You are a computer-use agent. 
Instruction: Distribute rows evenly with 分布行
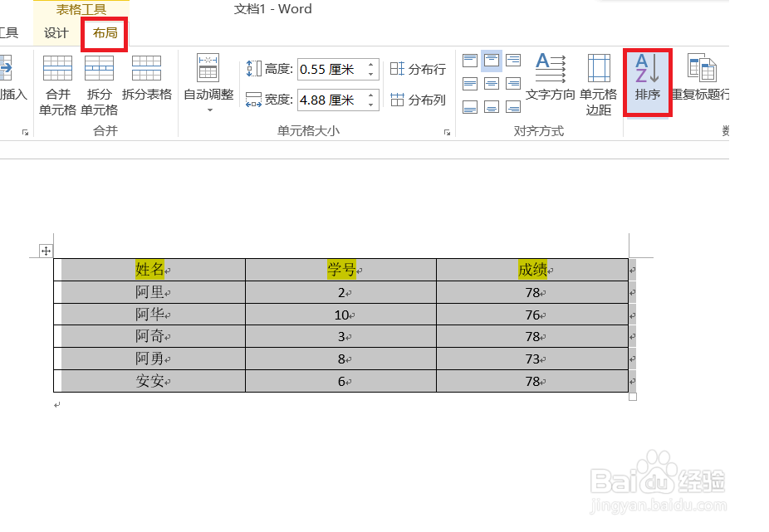coord(418,70)
